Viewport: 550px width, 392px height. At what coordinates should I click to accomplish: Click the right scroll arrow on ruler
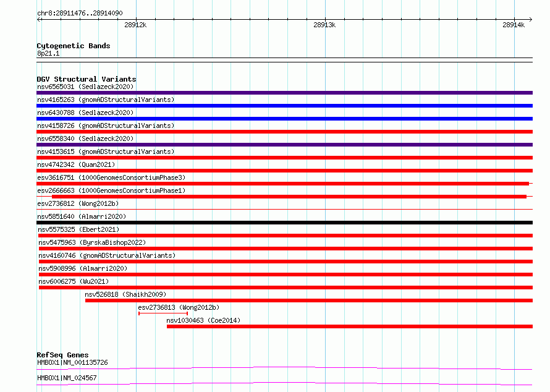pyautogui.click(x=531, y=19)
